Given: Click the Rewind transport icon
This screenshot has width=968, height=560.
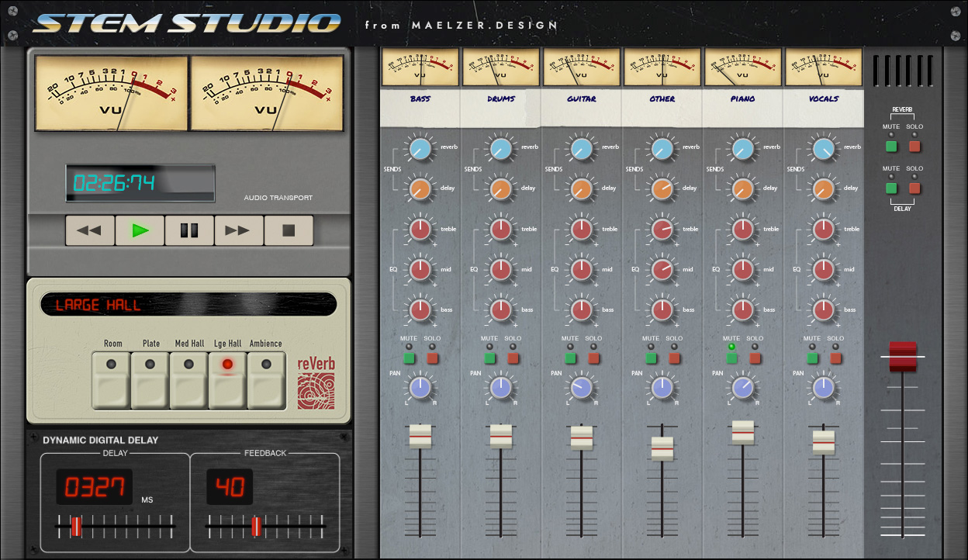Looking at the screenshot, I should (x=90, y=230).
